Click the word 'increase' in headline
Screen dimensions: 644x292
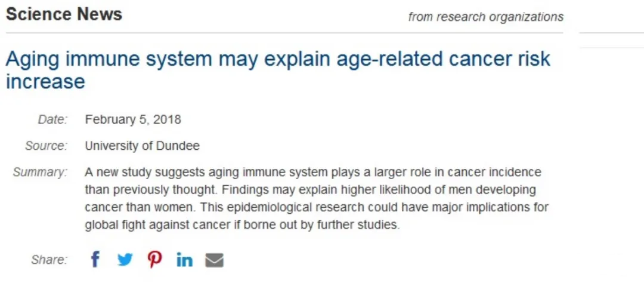(x=45, y=81)
